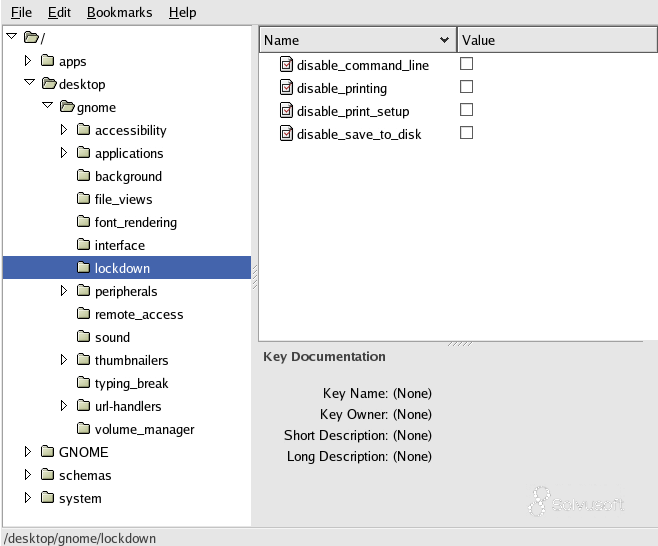The height and width of the screenshot is (546, 658).
Task: Expand the url-handlers folder arrow
Action: pos(64,406)
